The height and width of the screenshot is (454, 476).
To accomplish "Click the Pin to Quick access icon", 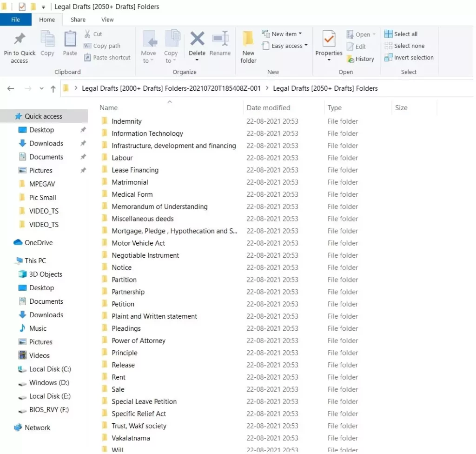I will pyautogui.click(x=20, y=39).
